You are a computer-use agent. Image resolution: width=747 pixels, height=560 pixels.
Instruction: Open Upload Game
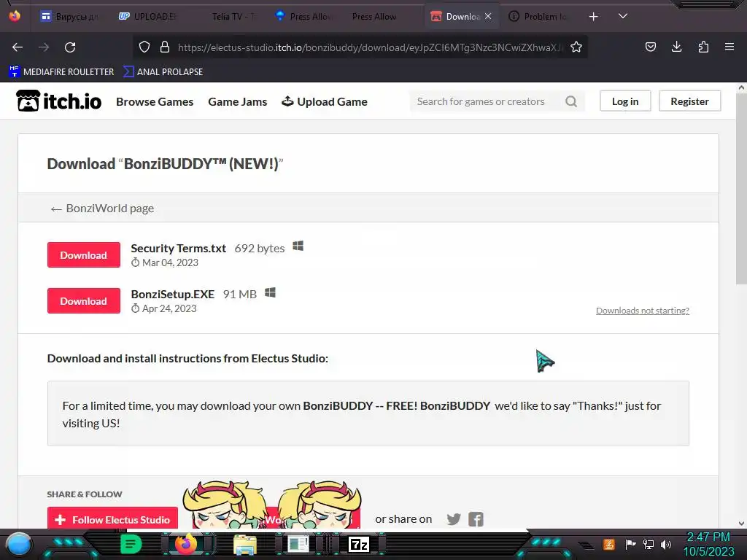pyautogui.click(x=325, y=102)
